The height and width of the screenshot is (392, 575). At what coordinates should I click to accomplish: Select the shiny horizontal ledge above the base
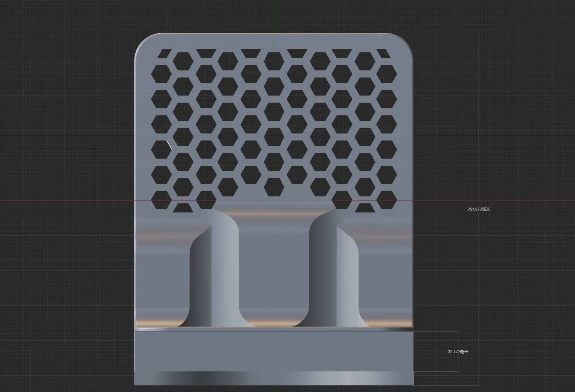[274, 329]
